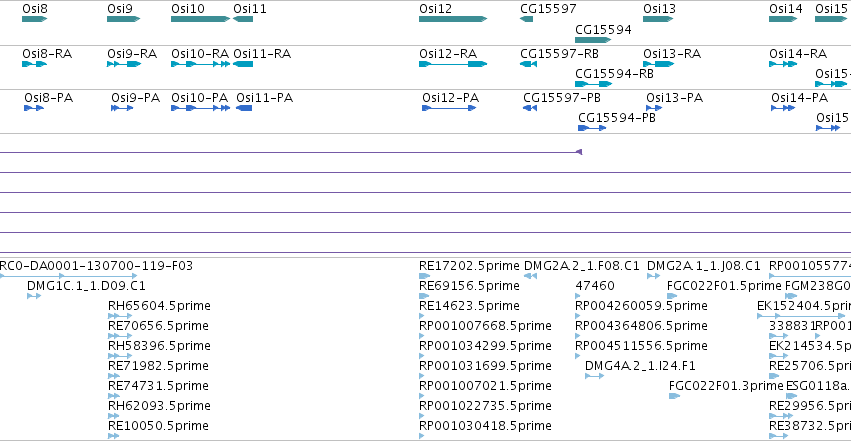Open the FGC022F01.5prime EST label
851x441 pixels.
[x=725, y=286]
